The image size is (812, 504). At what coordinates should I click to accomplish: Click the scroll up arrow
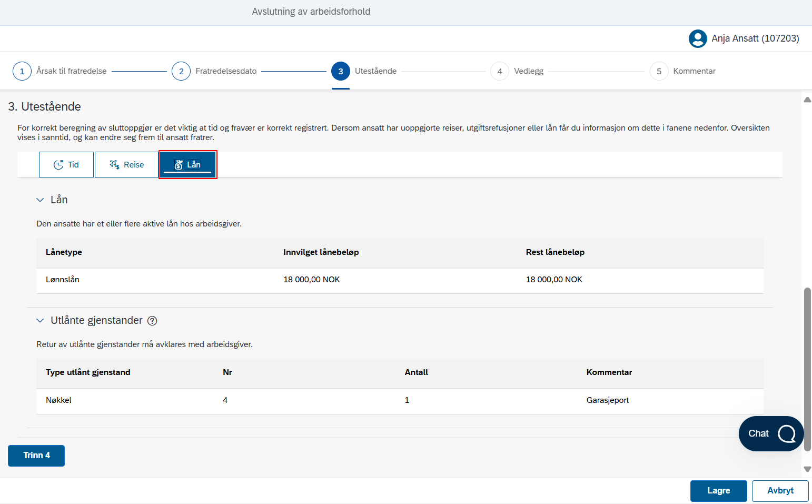pyautogui.click(x=807, y=100)
